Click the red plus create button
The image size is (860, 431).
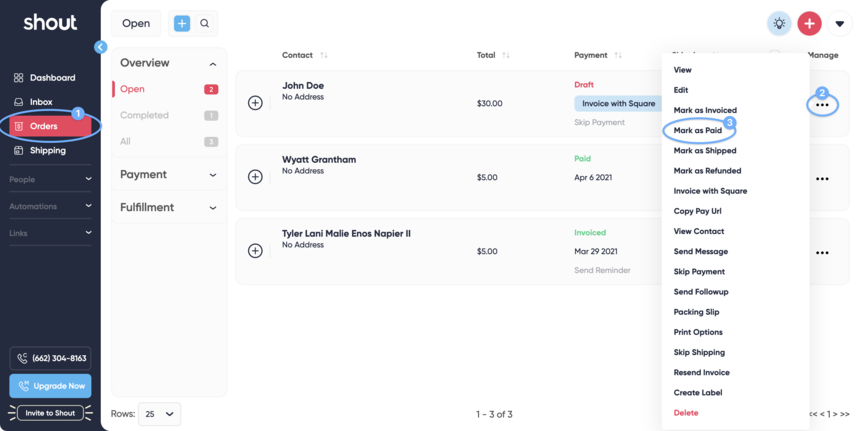(810, 24)
